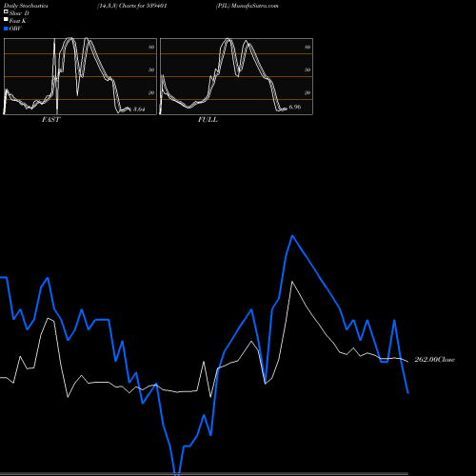
Task: Click the 6.96 value in FULL chart
Action: coord(295,107)
